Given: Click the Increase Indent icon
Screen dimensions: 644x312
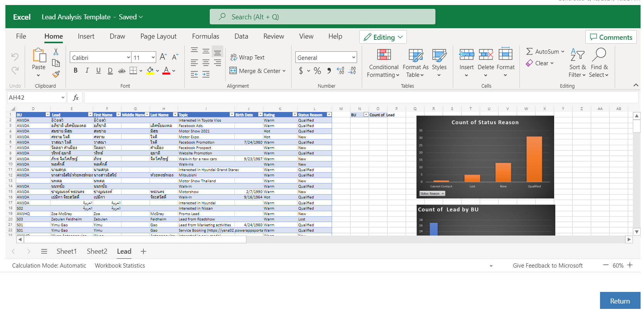Looking at the screenshot, I should (206, 75).
